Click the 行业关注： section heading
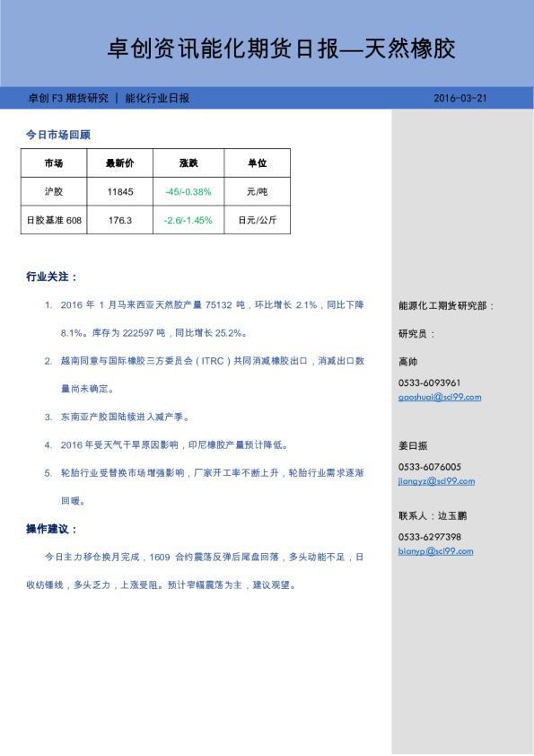The height and width of the screenshot is (756, 534). point(52,277)
